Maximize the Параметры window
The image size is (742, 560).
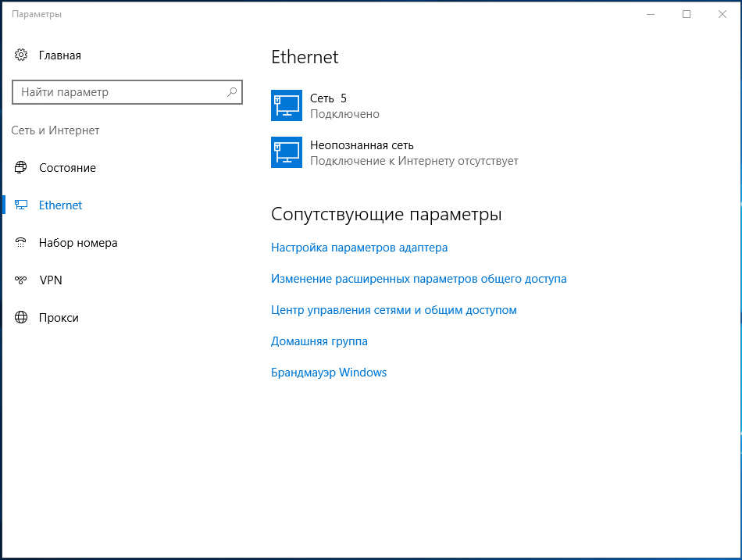click(687, 14)
